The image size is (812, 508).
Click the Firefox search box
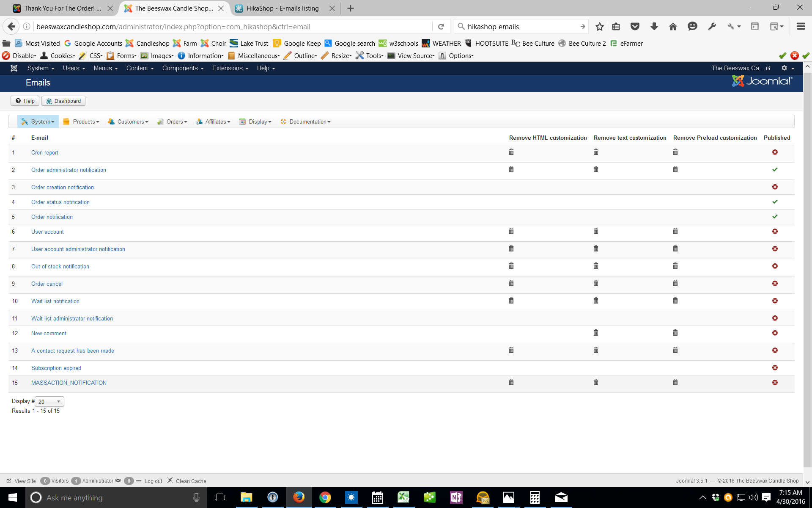coord(520,27)
